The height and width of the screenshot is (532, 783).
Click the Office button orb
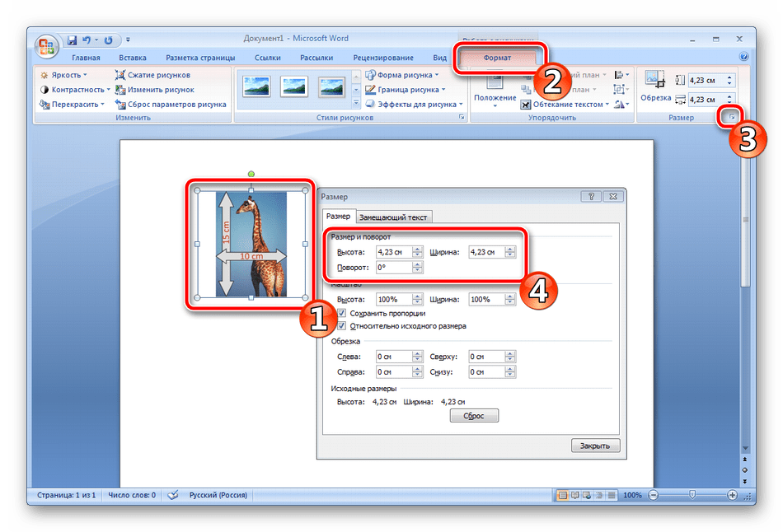click(x=47, y=44)
